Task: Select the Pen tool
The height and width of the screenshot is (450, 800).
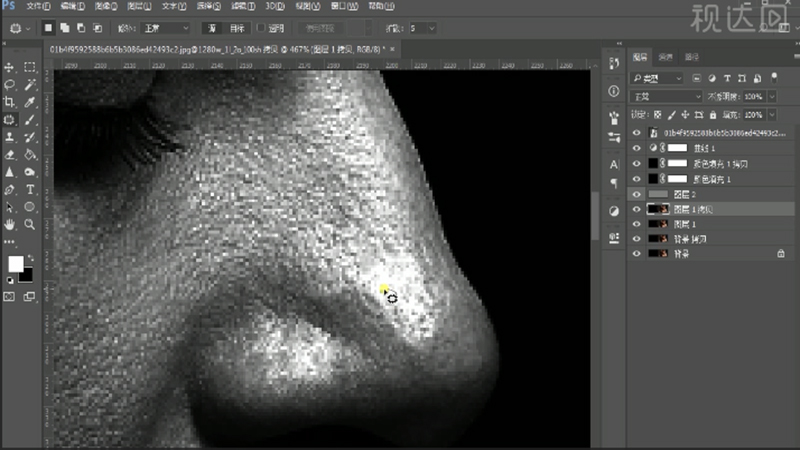Action: pyautogui.click(x=9, y=190)
